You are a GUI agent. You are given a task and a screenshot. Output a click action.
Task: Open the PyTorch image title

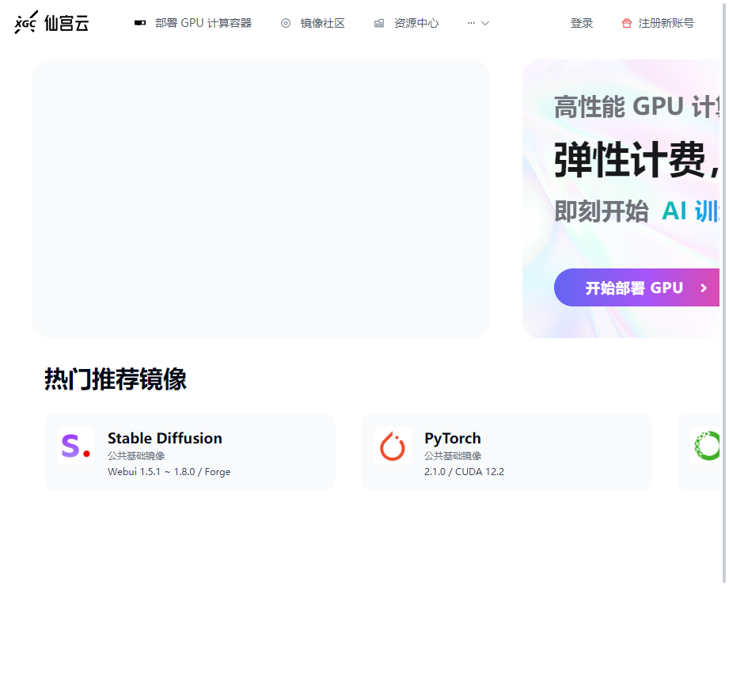[453, 438]
